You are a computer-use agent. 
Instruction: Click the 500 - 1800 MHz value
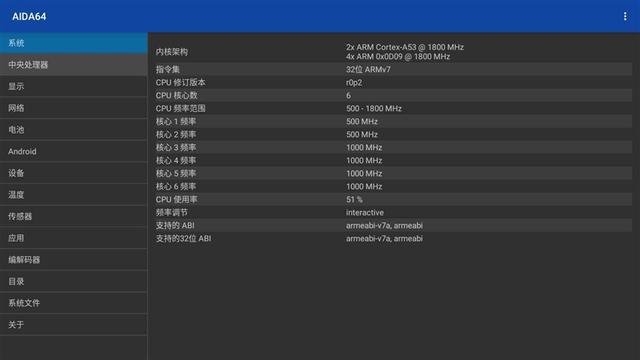(374, 109)
